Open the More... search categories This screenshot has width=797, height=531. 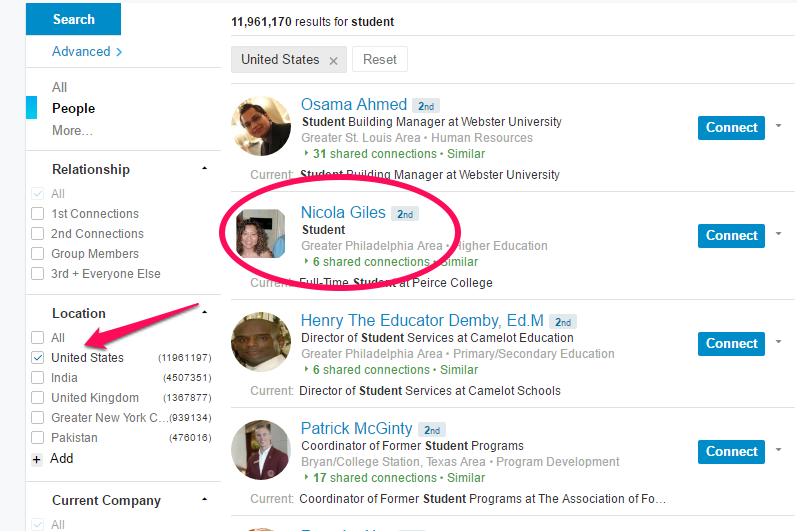point(72,131)
